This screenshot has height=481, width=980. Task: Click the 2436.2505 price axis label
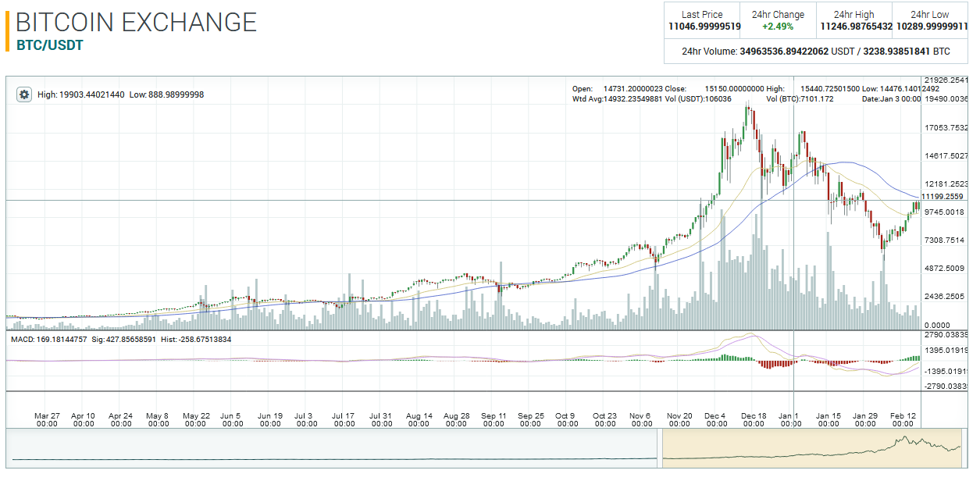tap(946, 297)
